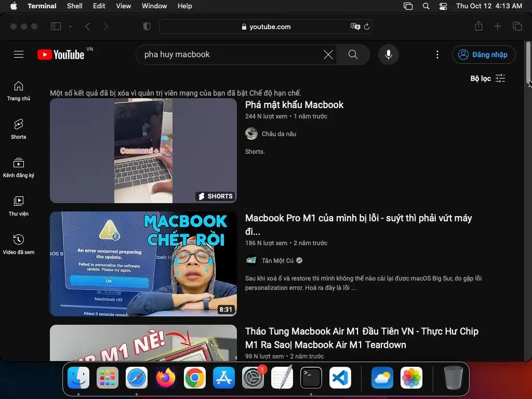Click the page vertical scrollbar
This screenshot has width=532, height=399.
point(528,62)
